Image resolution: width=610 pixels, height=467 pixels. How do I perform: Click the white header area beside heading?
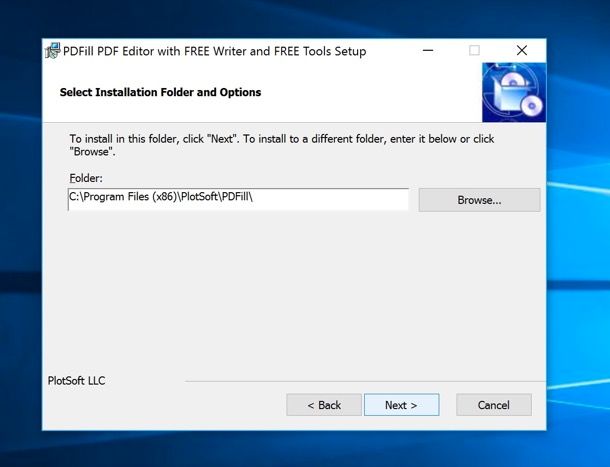pos(380,92)
